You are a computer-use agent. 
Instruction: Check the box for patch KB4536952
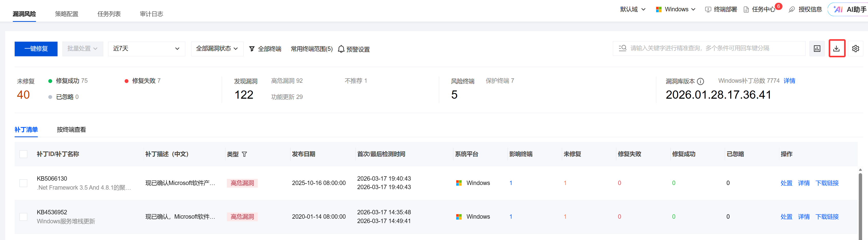click(x=24, y=217)
